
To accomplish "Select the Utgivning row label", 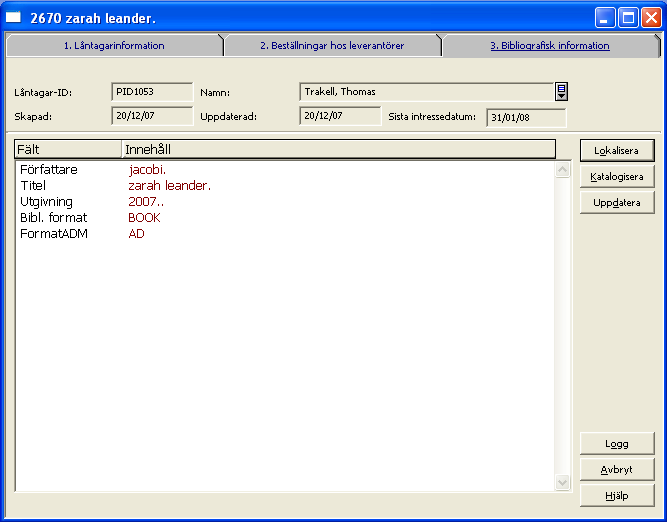I will click(x=46, y=202).
